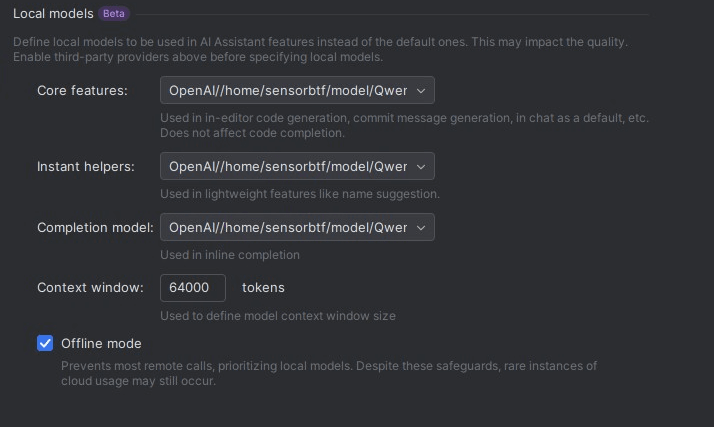Click the Core features label

tap(82, 91)
